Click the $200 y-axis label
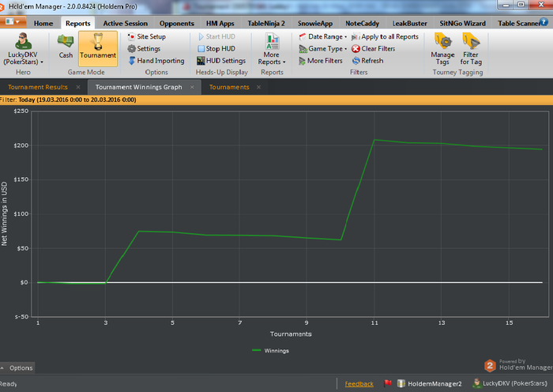Image resolution: width=553 pixels, height=392 pixels. point(21,145)
